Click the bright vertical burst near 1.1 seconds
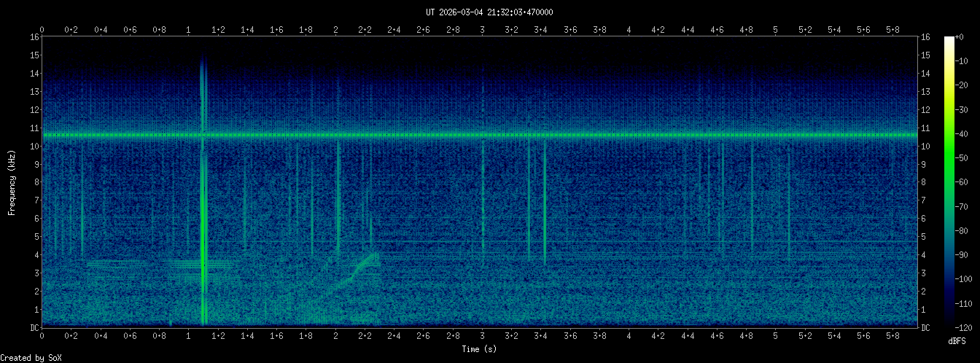 [x=203, y=197]
